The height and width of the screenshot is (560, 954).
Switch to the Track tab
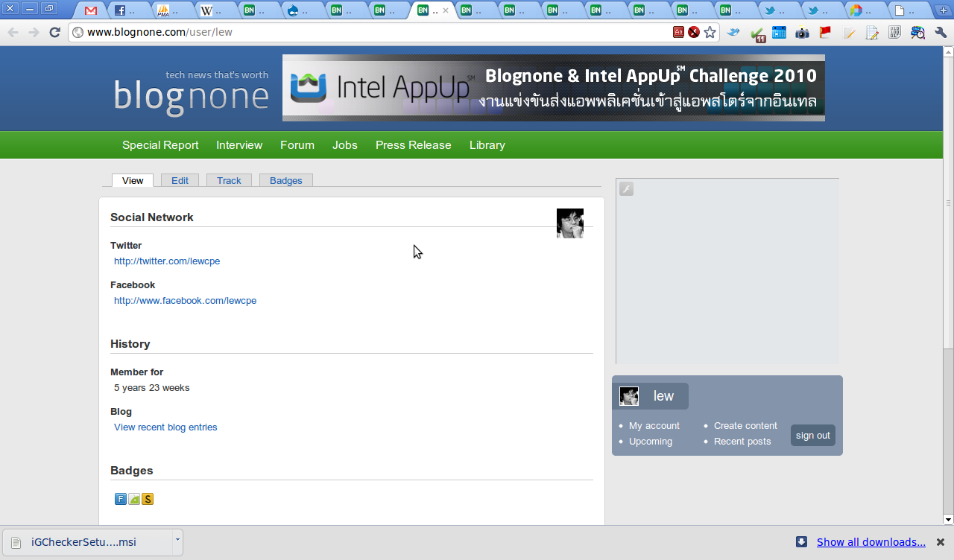pyautogui.click(x=229, y=180)
